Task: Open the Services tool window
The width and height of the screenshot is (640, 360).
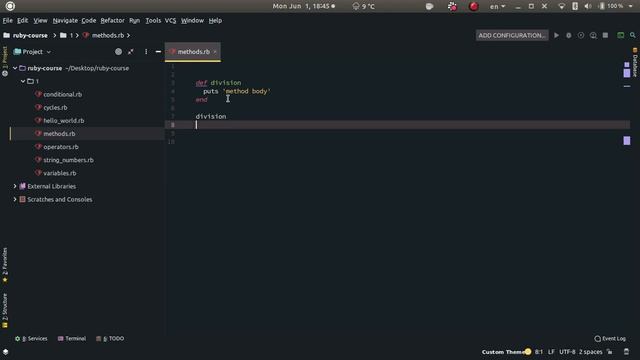Action: [31, 338]
